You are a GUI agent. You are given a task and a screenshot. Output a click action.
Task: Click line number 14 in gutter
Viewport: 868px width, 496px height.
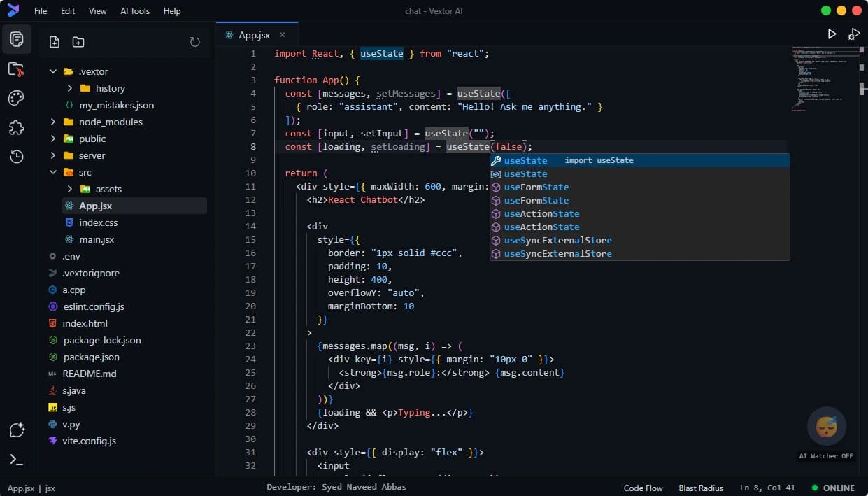click(250, 227)
